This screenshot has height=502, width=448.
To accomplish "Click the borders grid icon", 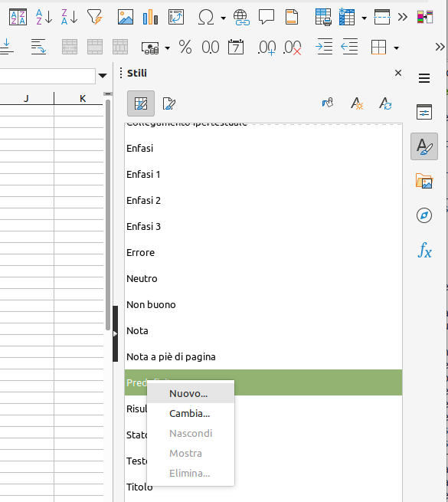I will (x=378, y=47).
